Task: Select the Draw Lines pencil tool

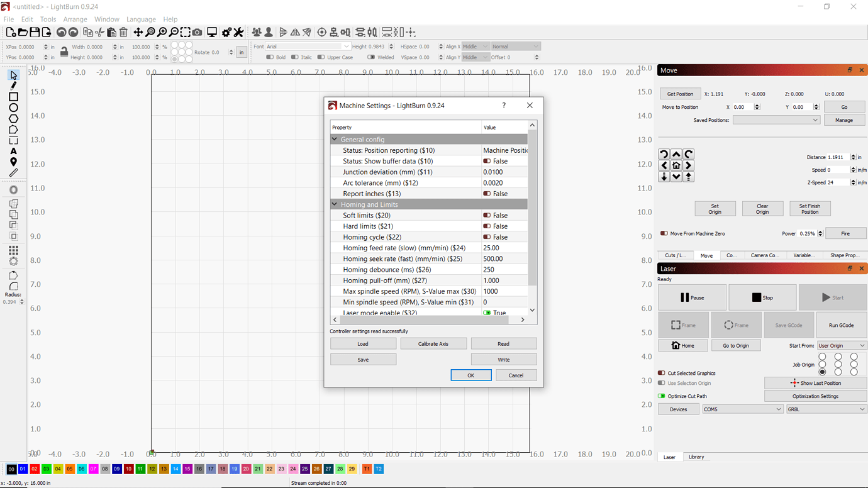Action: [x=13, y=86]
